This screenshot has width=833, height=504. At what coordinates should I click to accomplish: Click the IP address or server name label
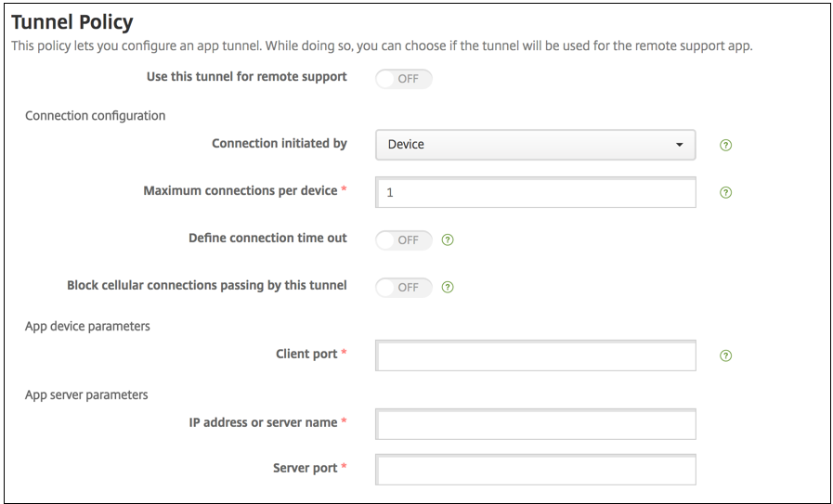click(262, 422)
